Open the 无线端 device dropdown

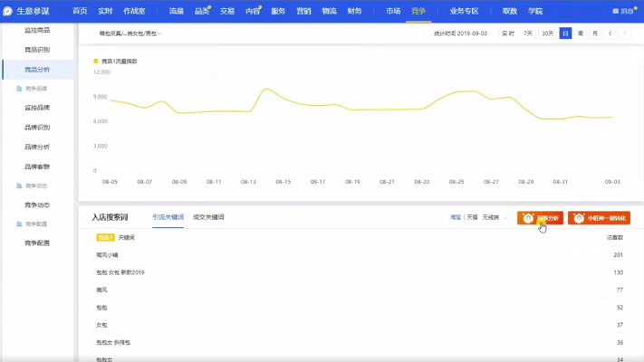pos(495,218)
